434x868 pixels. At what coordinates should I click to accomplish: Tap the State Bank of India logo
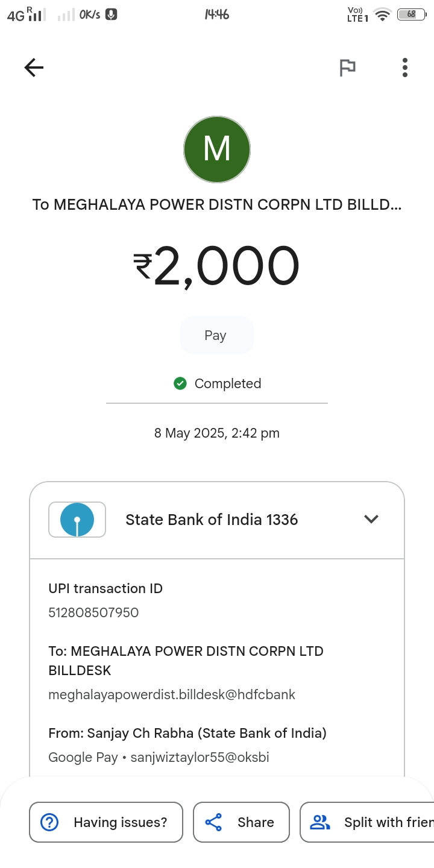77,520
